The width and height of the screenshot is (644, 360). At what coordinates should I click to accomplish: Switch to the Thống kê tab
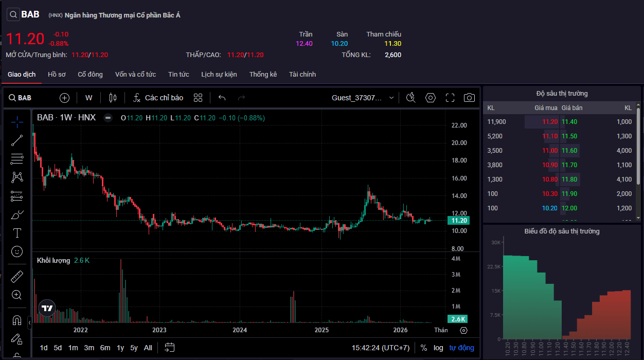pyautogui.click(x=263, y=75)
